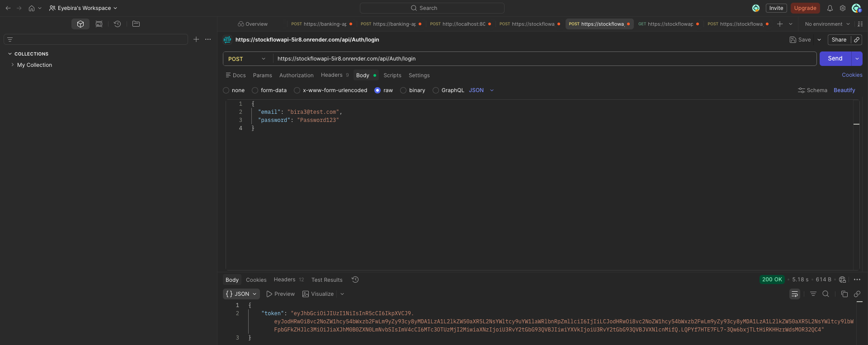This screenshot has height=345, width=868.
Task: Open the History clock sidebar icon
Action: point(117,24)
